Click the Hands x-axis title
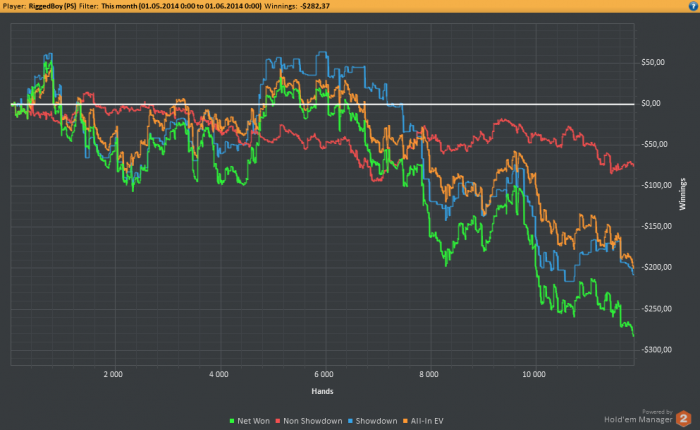The width and height of the screenshot is (700, 430). pos(322,391)
